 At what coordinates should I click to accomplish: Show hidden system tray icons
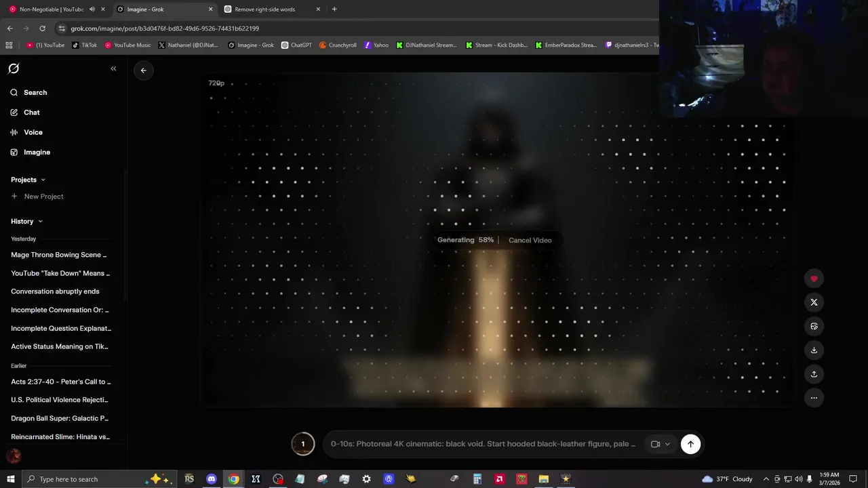tap(766, 479)
